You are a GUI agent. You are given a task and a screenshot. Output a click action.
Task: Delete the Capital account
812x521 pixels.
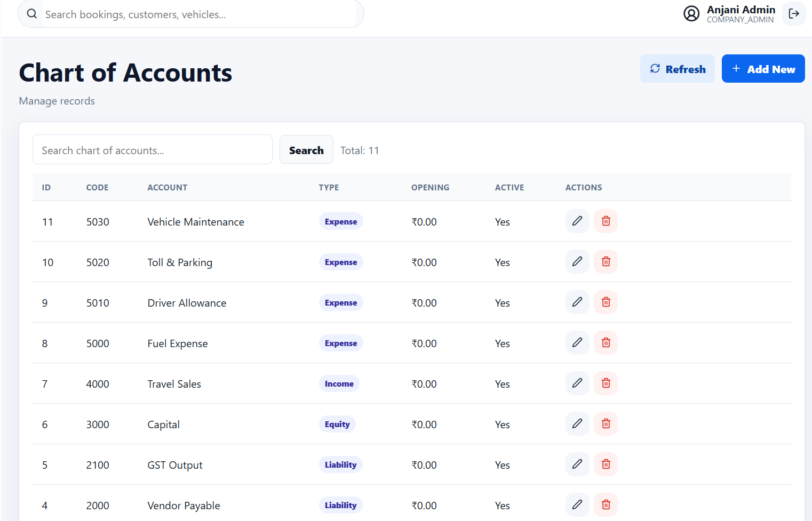pos(606,424)
